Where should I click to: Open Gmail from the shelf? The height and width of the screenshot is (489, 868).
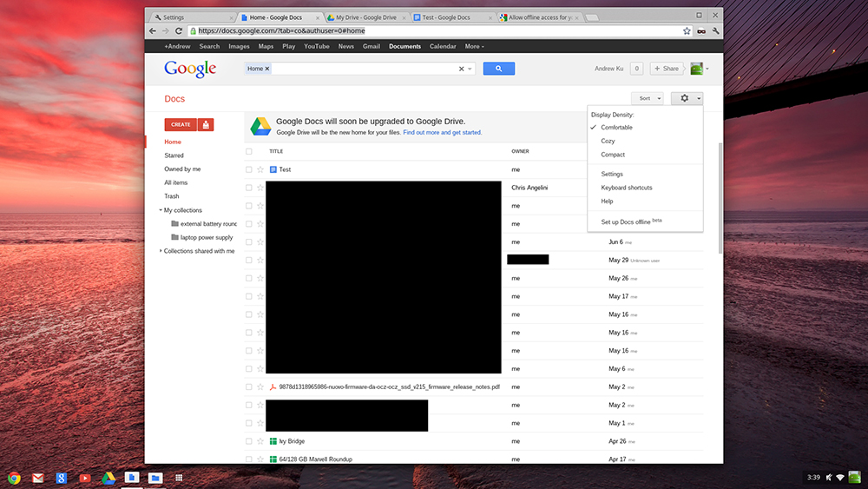[x=37, y=478]
